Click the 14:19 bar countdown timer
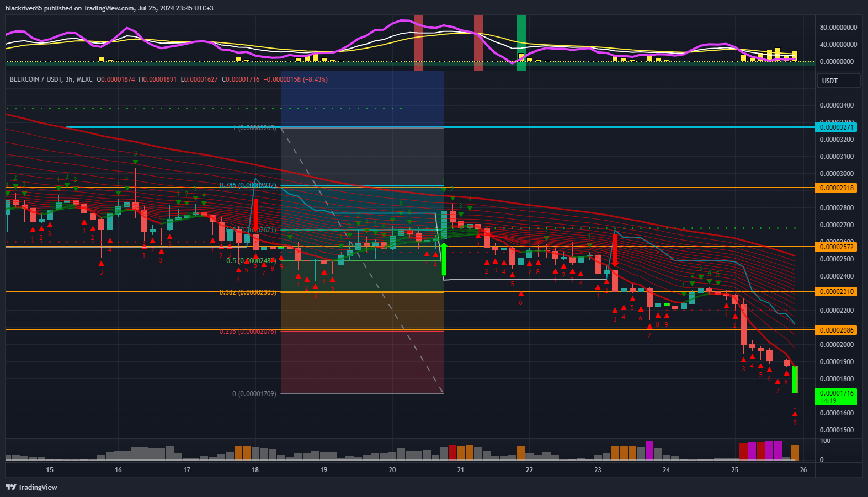 coord(828,401)
